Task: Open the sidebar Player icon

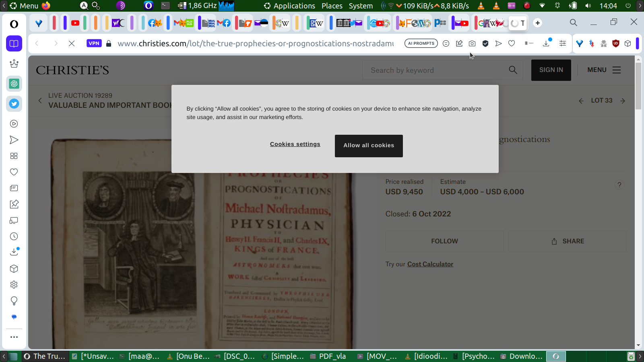Action: pyautogui.click(x=14, y=124)
